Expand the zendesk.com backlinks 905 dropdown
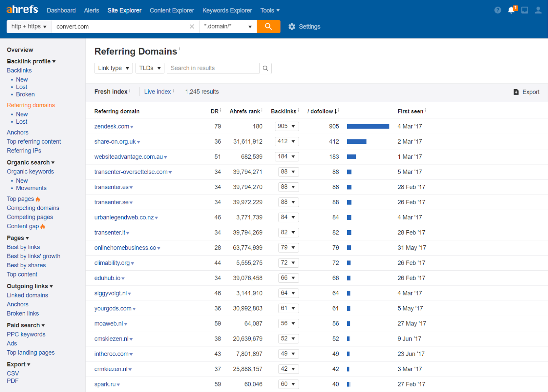This screenshot has height=392, width=548. (x=287, y=126)
